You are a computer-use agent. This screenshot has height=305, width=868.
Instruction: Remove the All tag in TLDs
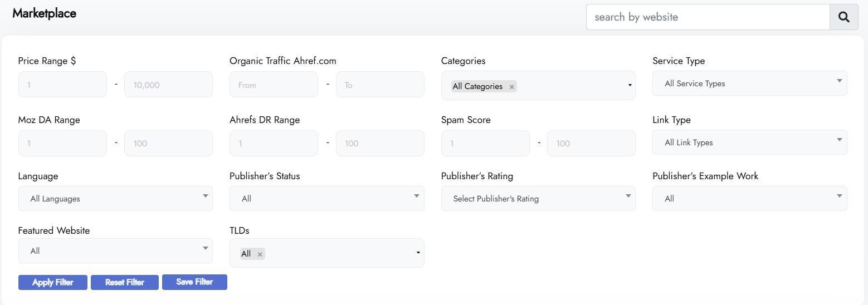[x=260, y=254]
